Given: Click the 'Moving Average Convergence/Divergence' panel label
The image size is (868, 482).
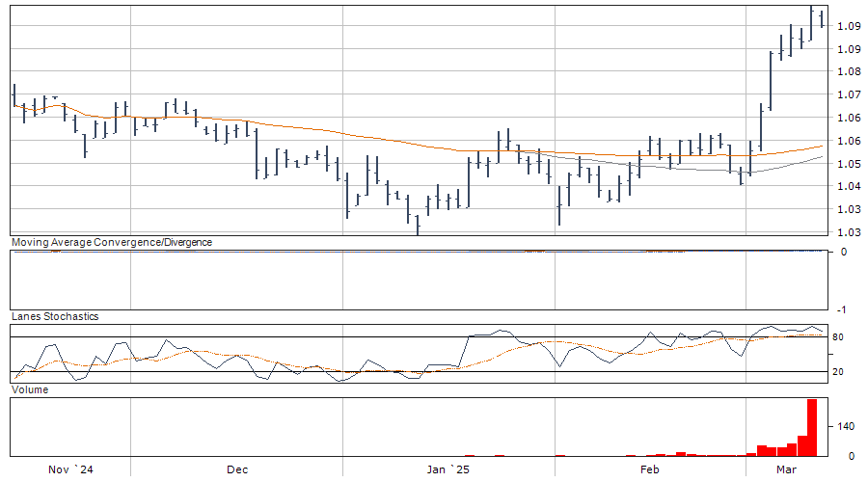Looking at the screenshot, I should (111, 243).
